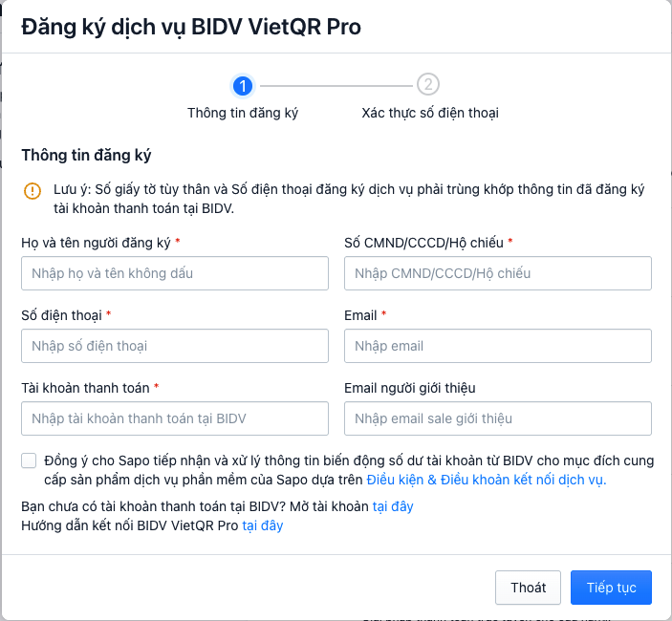Image resolution: width=672 pixels, height=621 pixels.
Task: Click the 'Nhập số điện thoại' phone field
Action: [x=175, y=346]
